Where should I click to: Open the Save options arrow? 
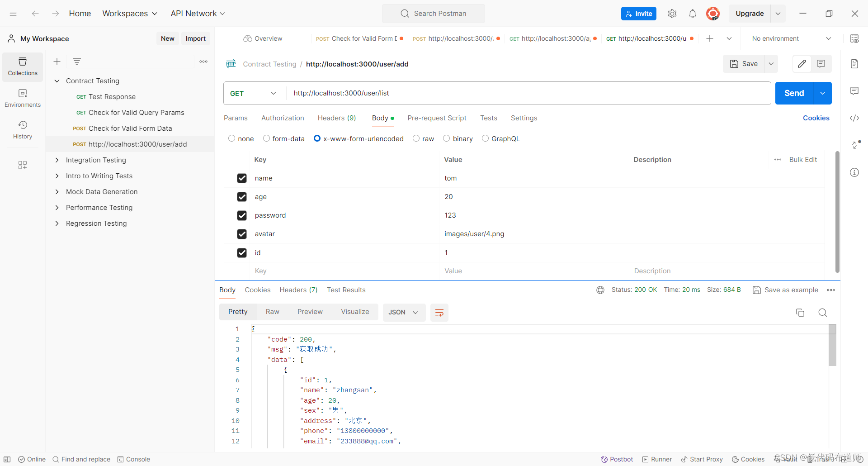[x=771, y=64]
